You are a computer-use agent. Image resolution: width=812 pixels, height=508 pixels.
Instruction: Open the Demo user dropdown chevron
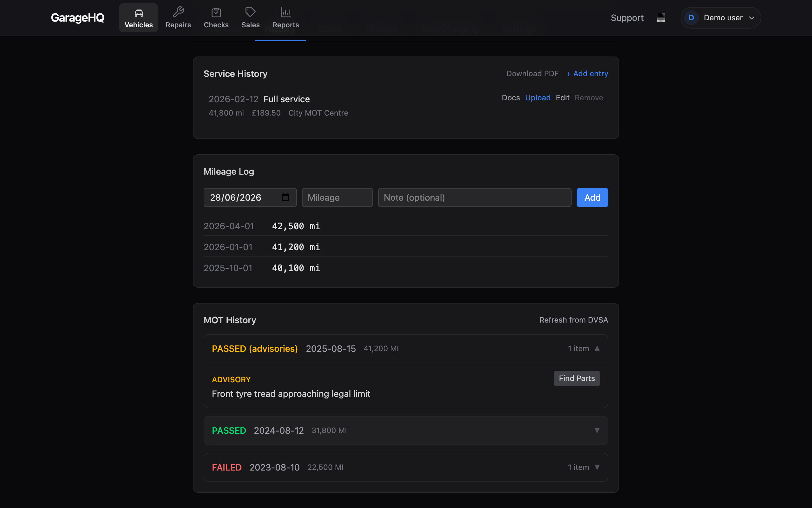(x=752, y=18)
